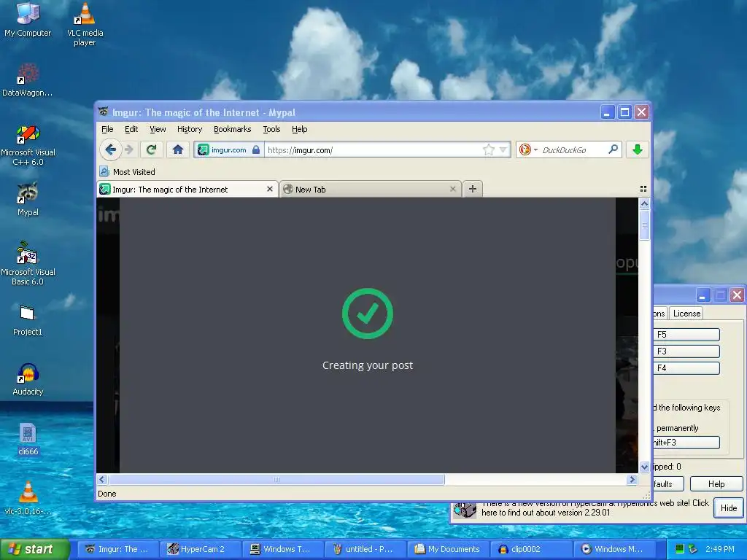Click the horizontal scrollbar right arrow
747x560 pixels.
click(x=632, y=480)
